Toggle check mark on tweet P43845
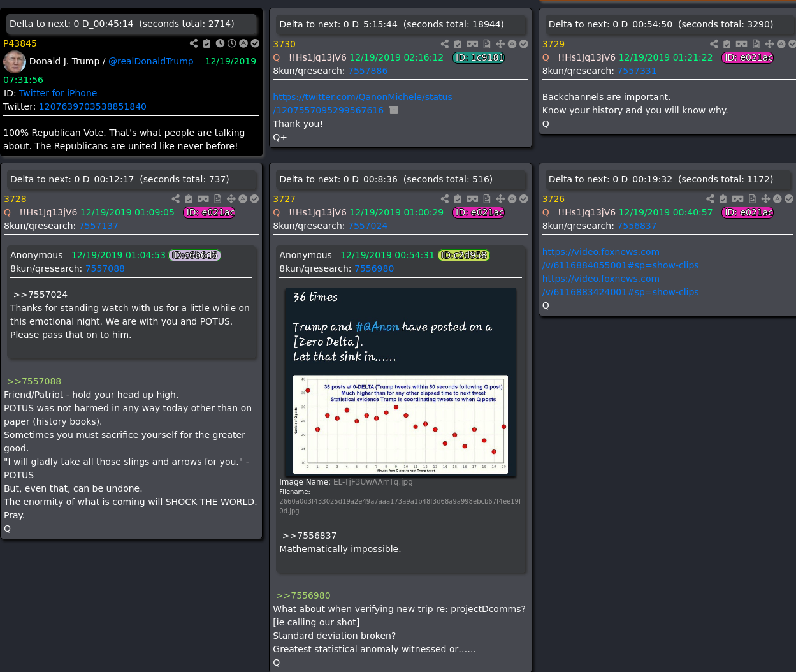The height and width of the screenshot is (672, 796). (256, 43)
